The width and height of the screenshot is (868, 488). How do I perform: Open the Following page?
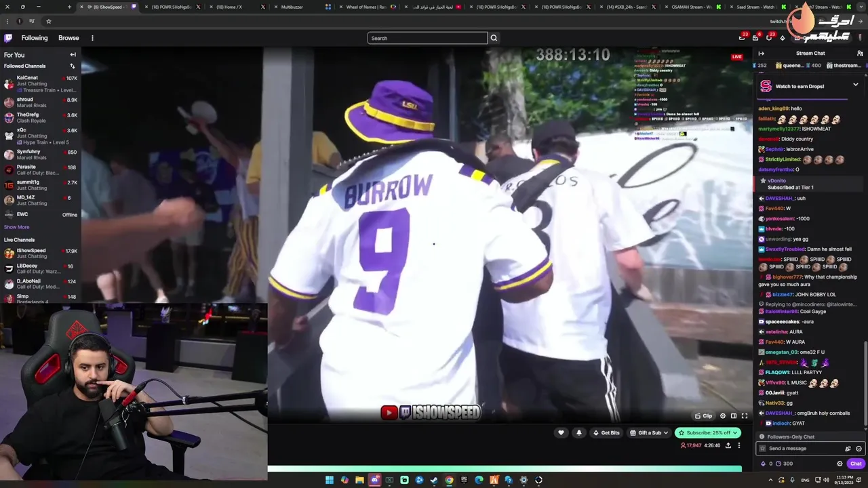pos(35,38)
